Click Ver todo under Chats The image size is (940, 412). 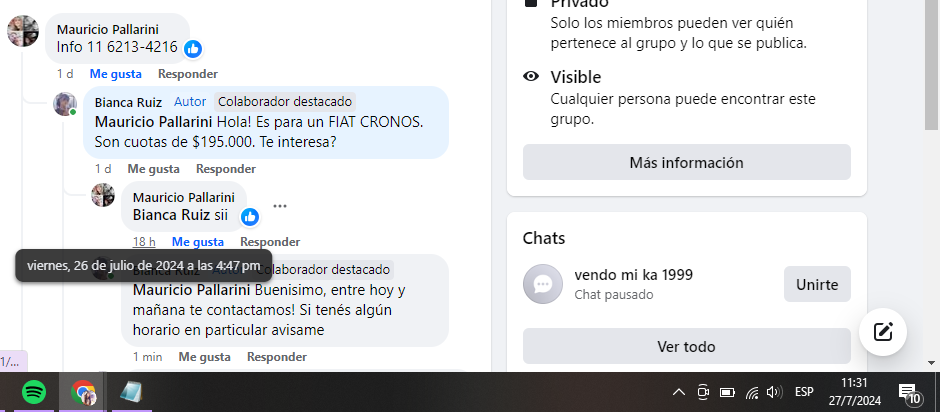(686, 347)
